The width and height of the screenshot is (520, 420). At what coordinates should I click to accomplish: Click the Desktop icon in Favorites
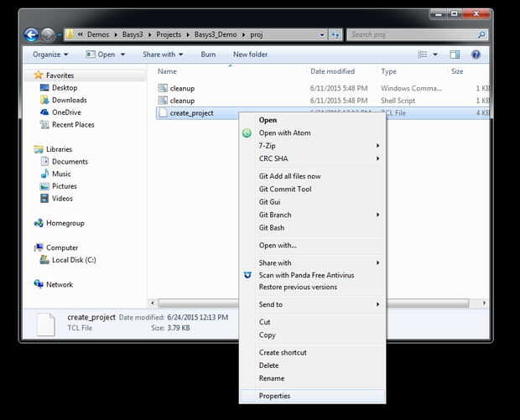[44, 87]
